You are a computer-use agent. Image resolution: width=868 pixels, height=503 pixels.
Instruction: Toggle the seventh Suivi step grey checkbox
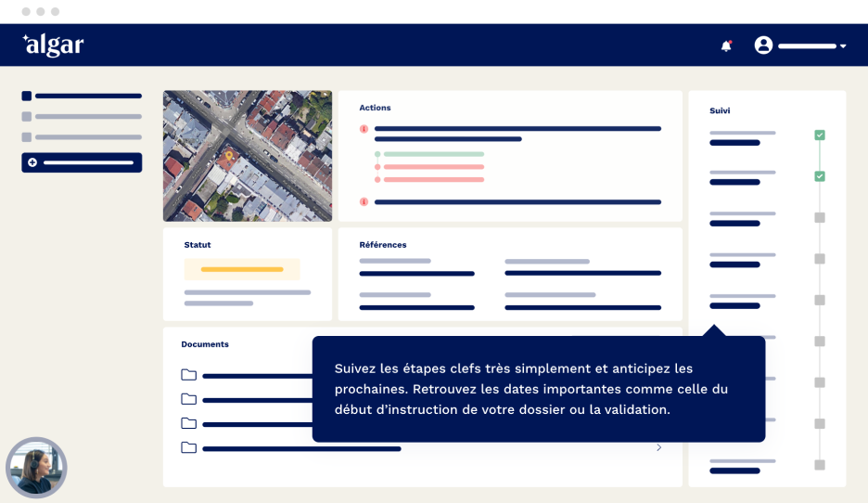point(820,382)
